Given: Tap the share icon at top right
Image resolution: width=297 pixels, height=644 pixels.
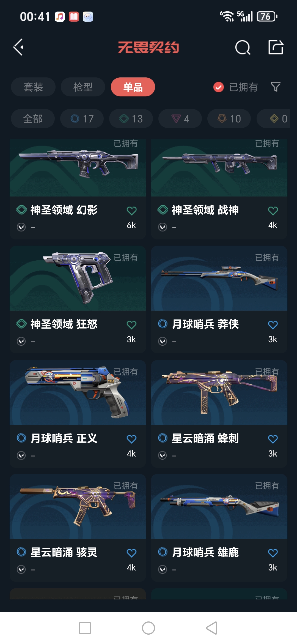Looking at the screenshot, I should (276, 47).
